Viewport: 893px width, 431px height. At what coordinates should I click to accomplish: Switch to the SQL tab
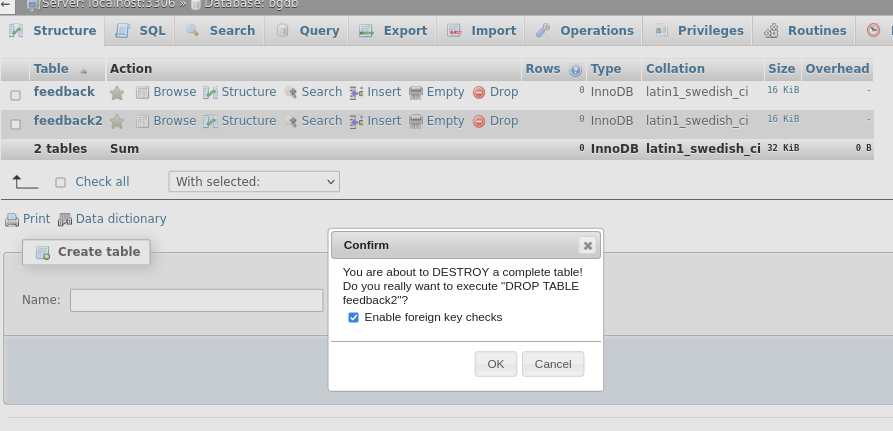click(x=140, y=31)
